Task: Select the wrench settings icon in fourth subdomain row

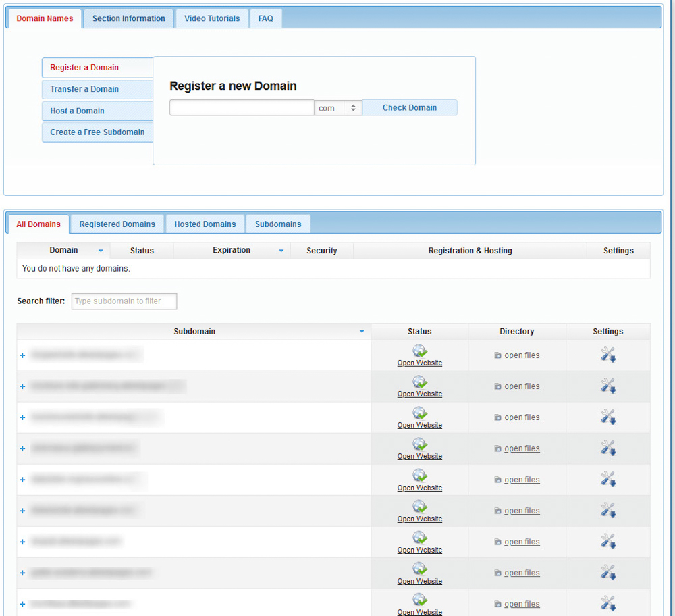Action: click(x=607, y=447)
